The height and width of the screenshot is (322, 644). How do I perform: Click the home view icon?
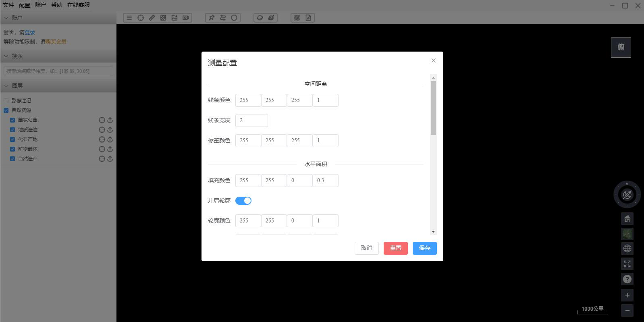(x=627, y=219)
